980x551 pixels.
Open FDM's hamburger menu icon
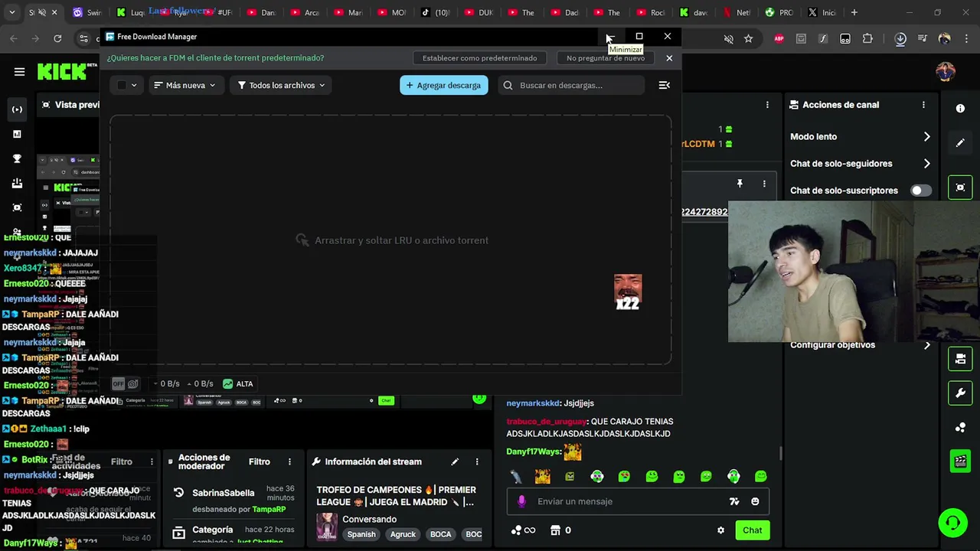tap(665, 85)
